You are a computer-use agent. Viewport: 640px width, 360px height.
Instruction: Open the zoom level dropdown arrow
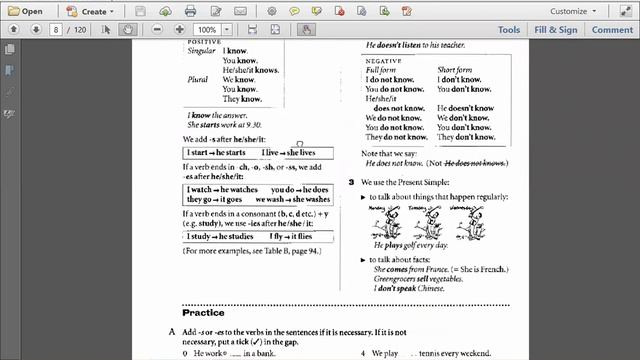point(227,30)
